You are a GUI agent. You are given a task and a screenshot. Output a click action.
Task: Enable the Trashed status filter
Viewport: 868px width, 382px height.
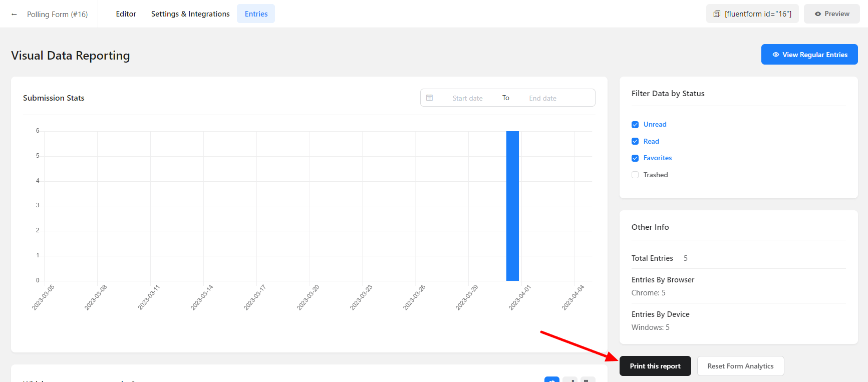pos(635,175)
